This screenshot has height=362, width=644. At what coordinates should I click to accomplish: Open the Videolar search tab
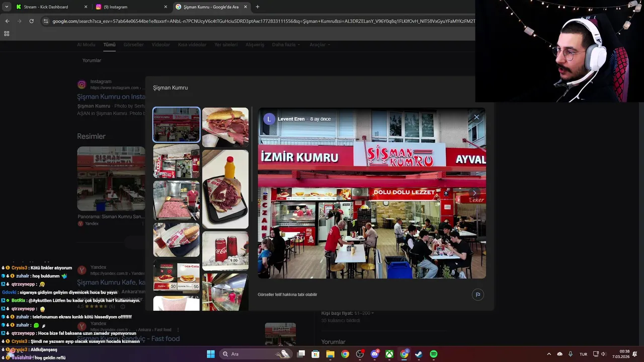pos(161,45)
